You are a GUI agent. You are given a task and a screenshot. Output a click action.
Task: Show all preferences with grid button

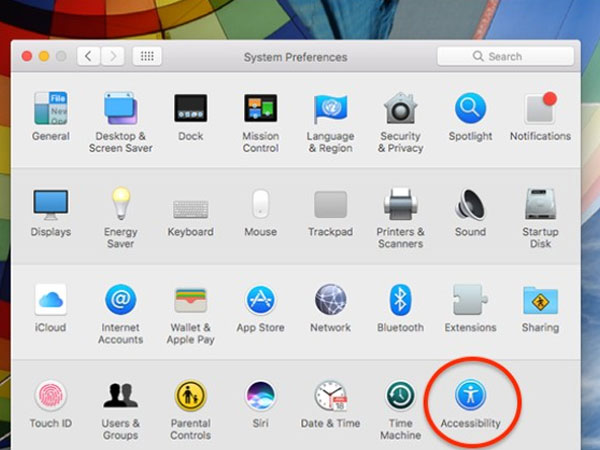(x=147, y=56)
